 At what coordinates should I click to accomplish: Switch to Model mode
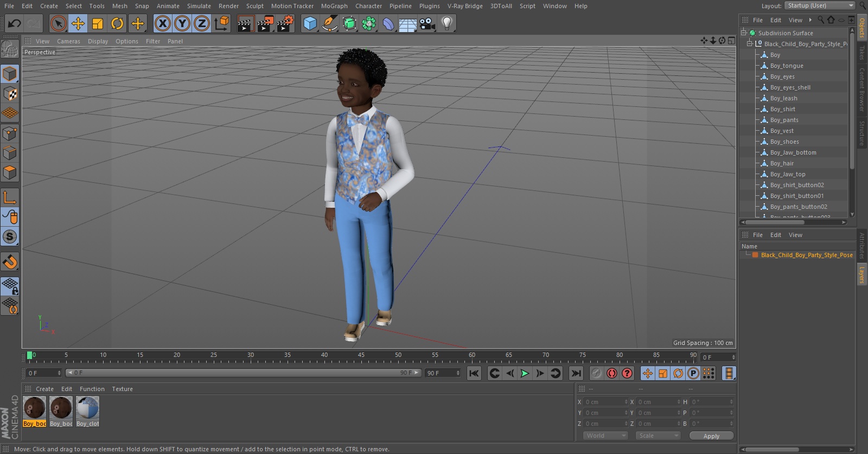coord(10,74)
